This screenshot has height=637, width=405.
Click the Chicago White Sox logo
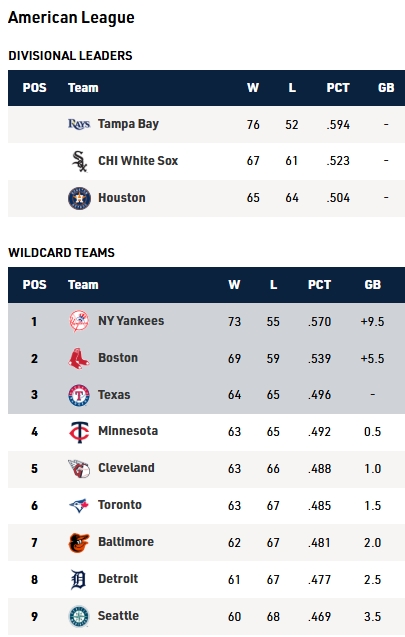pos(79,161)
